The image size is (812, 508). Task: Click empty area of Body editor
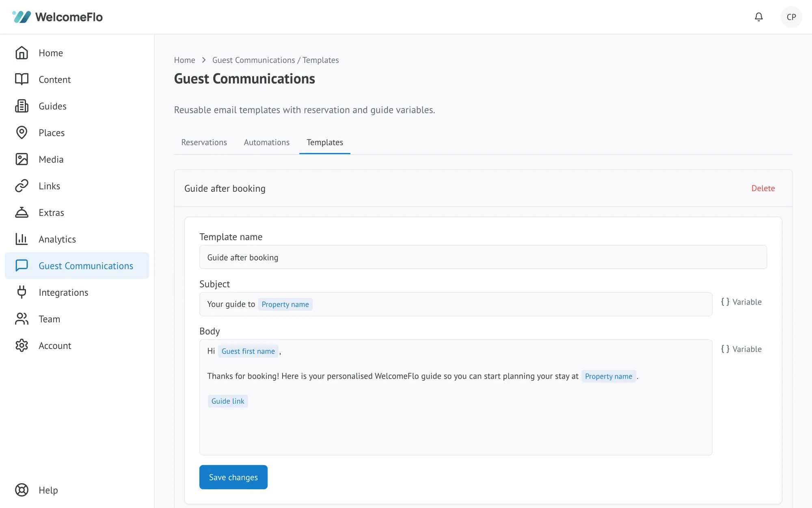pyautogui.click(x=456, y=431)
